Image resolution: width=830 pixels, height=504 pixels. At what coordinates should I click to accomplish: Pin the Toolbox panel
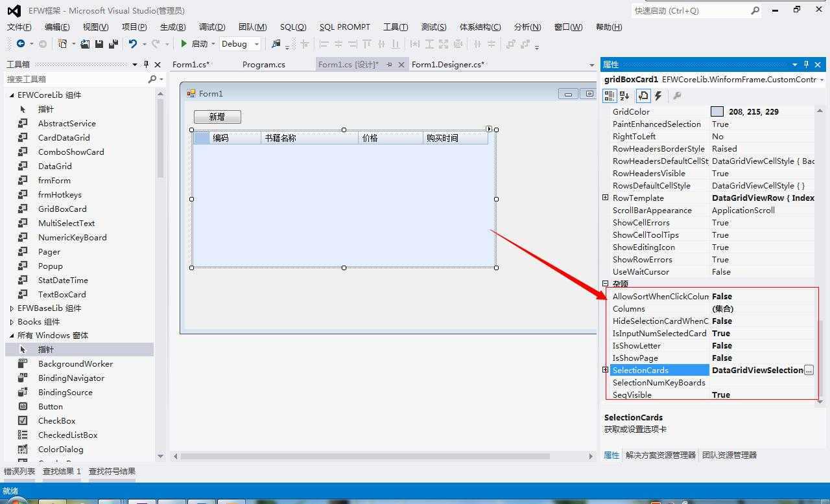click(146, 64)
